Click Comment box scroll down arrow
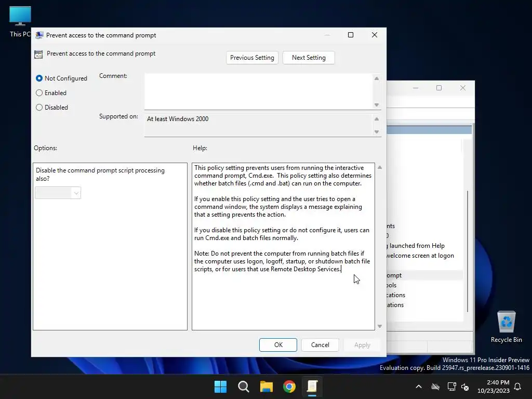The width and height of the screenshot is (532, 399). point(377,105)
